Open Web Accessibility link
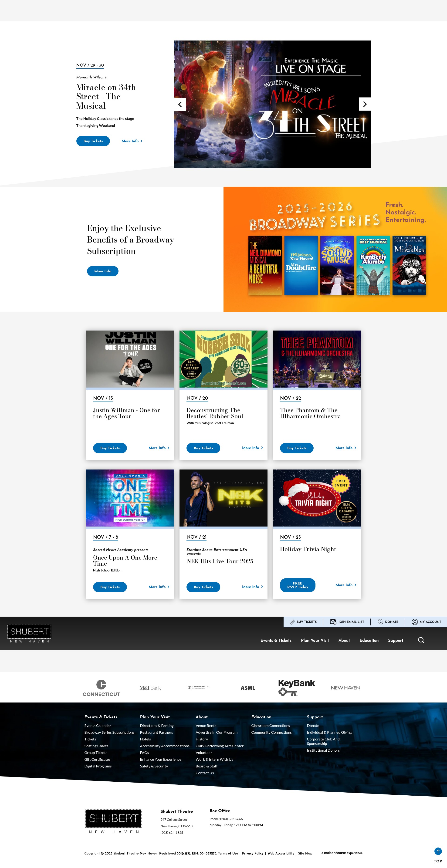This screenshot has height=868, width=447. point(281,853)
